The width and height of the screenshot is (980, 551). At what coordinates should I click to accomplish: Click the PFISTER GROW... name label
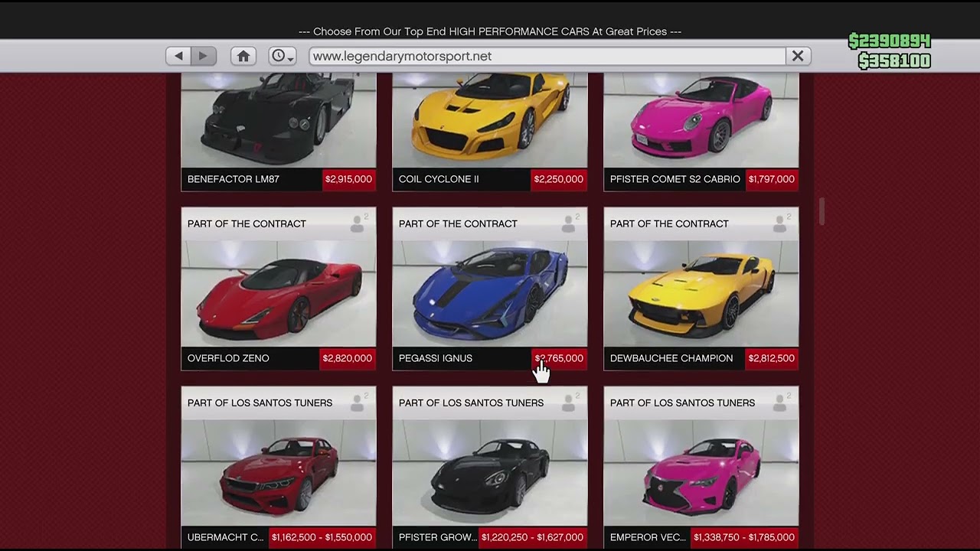438,537
